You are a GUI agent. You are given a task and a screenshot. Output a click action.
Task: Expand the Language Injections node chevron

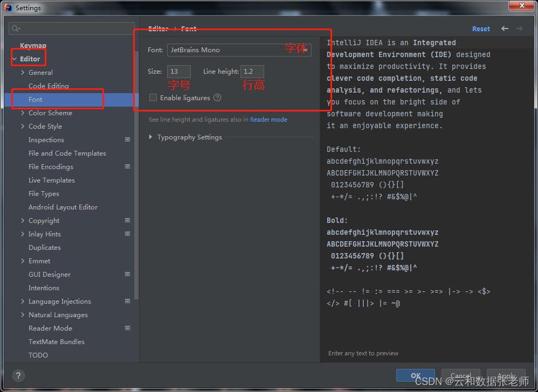click(x=23, y=301)
